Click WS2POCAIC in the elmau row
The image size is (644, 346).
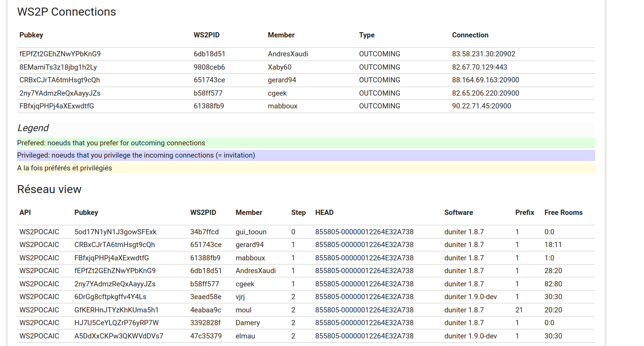39,336
